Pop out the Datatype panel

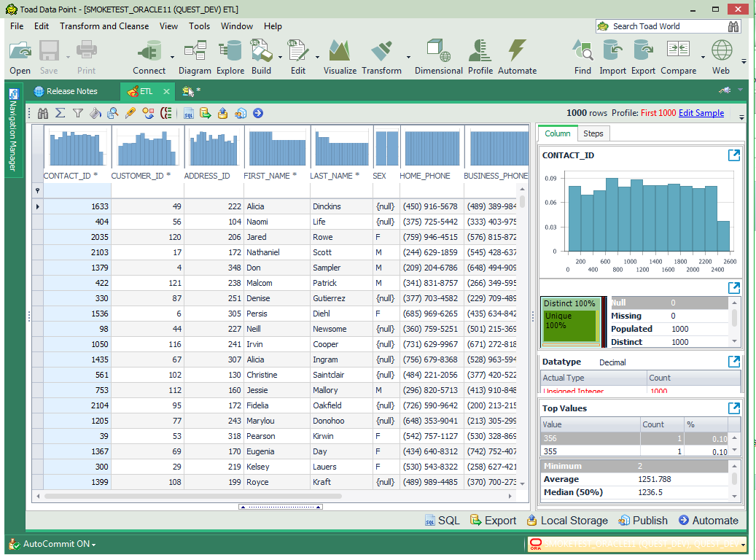coord(734,362)
